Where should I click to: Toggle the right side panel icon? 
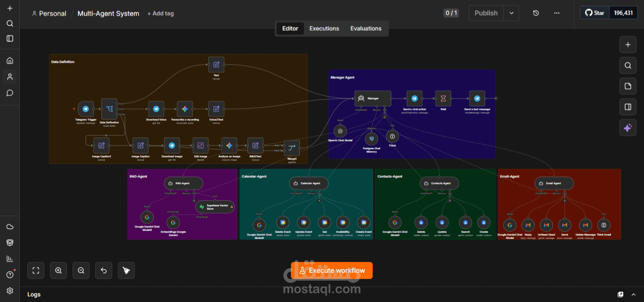627,107
